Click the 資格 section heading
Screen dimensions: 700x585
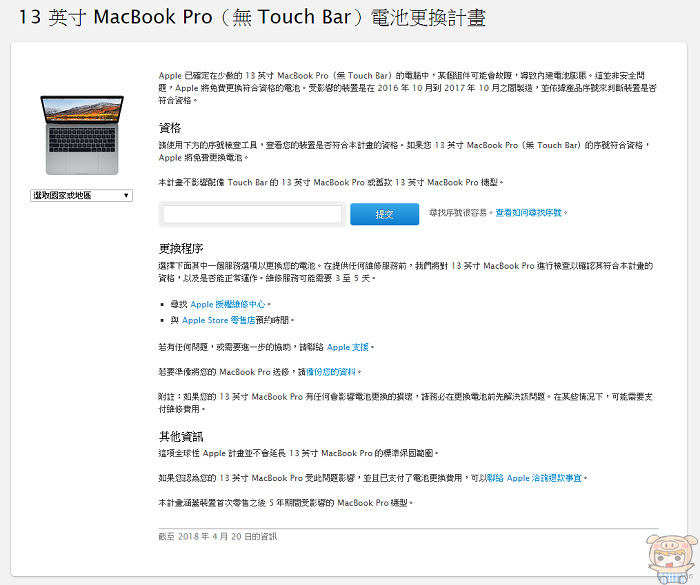pos(170,128)
